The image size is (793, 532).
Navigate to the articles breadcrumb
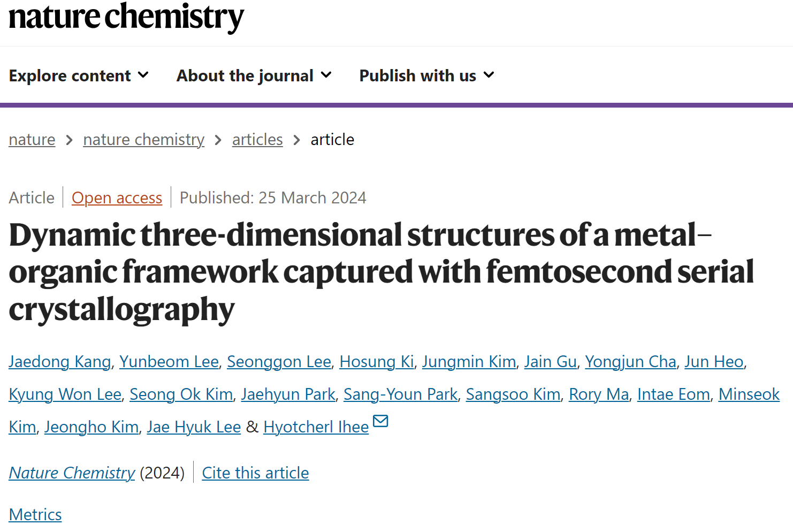(x=257, y=140)
